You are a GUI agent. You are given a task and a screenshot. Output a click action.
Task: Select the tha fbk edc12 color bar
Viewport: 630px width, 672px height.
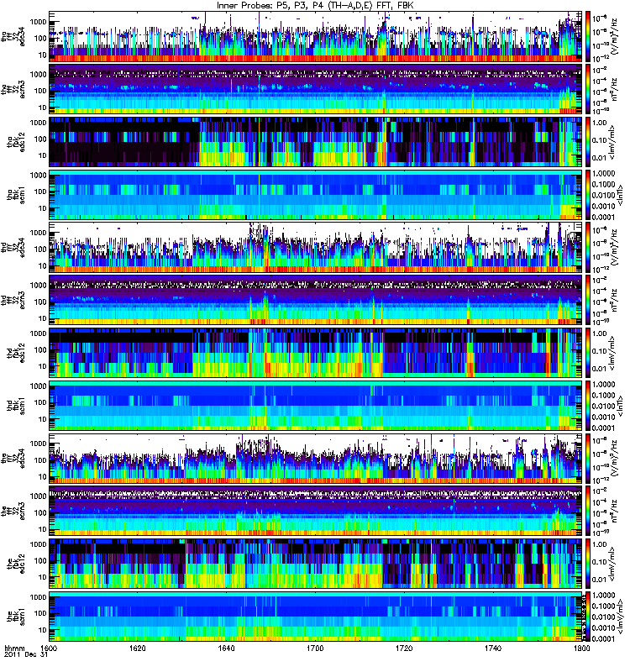588,142
